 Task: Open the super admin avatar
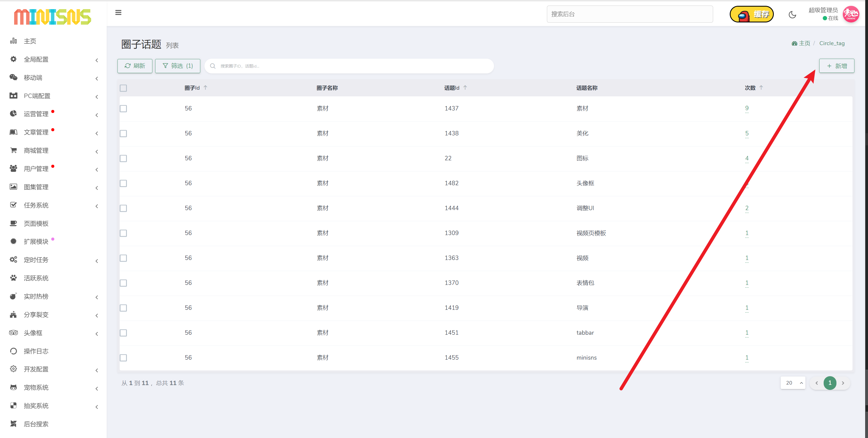[x=851, y=14]
